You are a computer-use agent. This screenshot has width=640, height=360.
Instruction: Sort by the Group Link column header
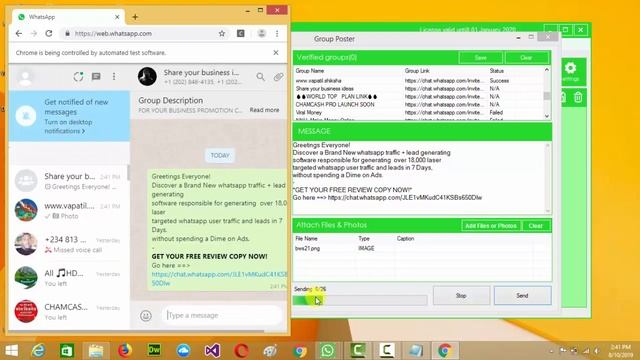tap(417, 71)
